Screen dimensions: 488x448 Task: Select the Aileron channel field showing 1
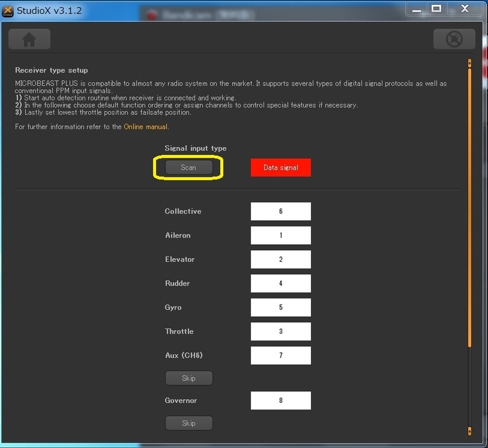(x=281, y=236)
